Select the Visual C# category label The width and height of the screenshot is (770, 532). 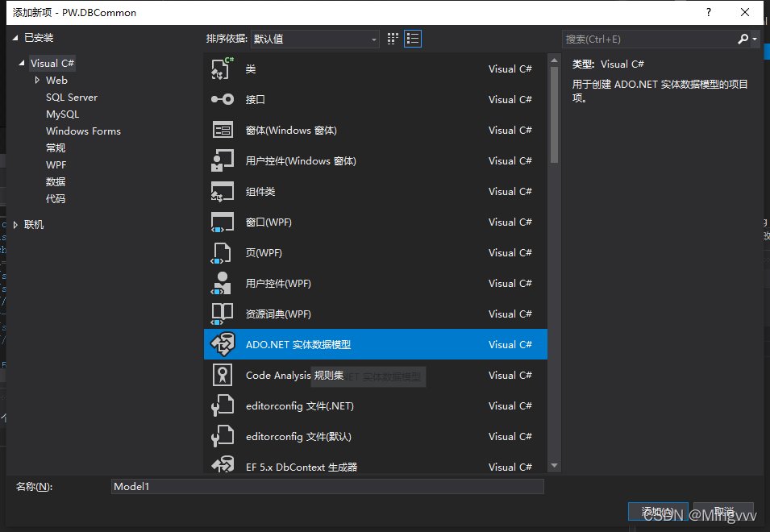[x=52, y=64]
